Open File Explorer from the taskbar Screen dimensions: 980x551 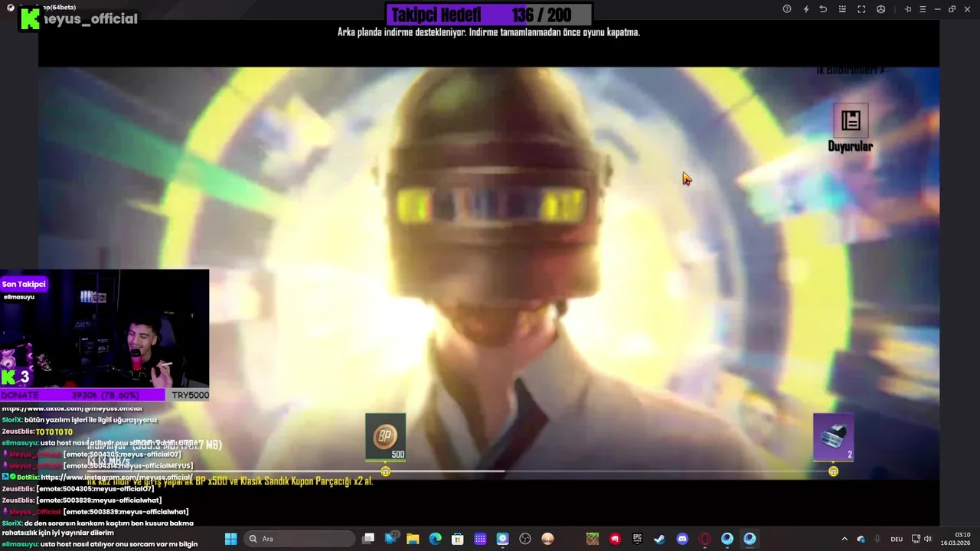point(413,539)
